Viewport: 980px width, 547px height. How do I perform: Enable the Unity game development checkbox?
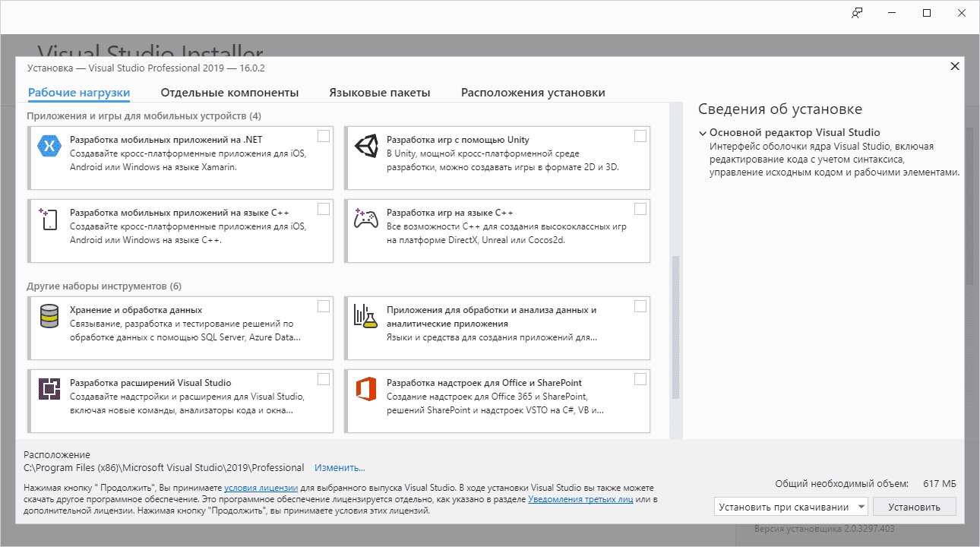640,136
